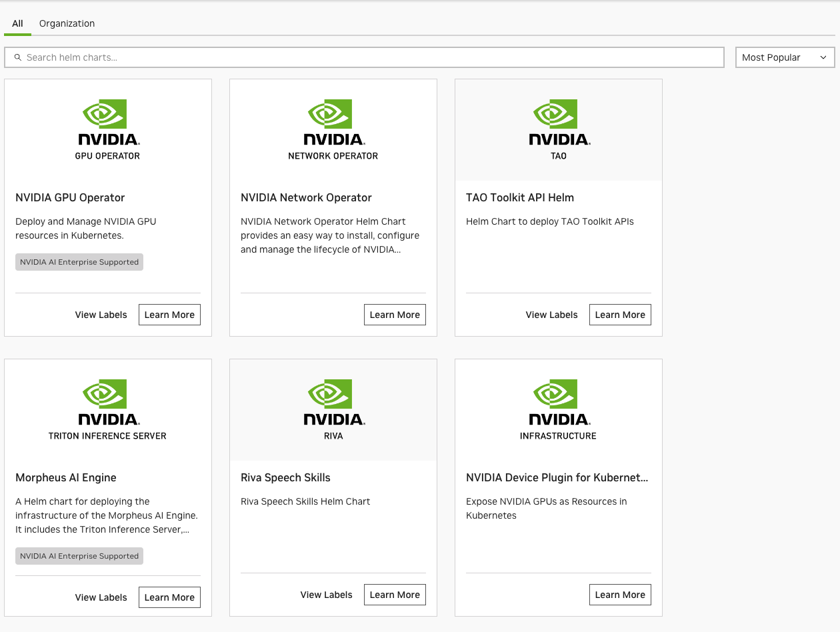Click the NVIDIA Network Operator logo
The image size is (840, 632).
[x=333, y=130]
